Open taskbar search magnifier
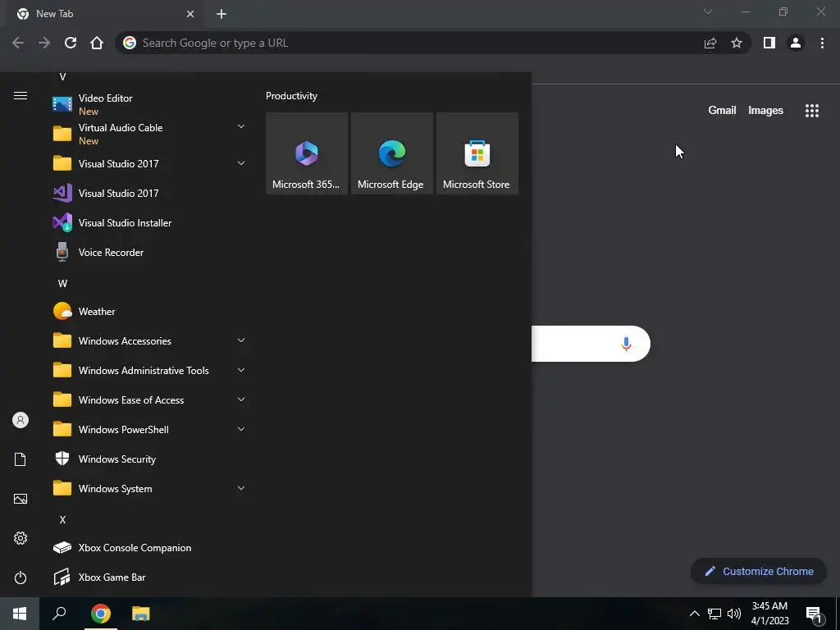840x630 pixels. (x=59, y=614)
